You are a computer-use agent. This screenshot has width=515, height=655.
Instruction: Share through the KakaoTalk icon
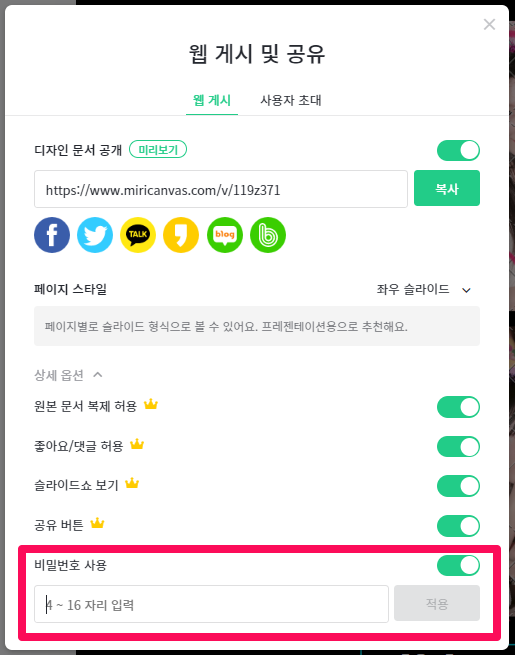[x=138, y=235]
